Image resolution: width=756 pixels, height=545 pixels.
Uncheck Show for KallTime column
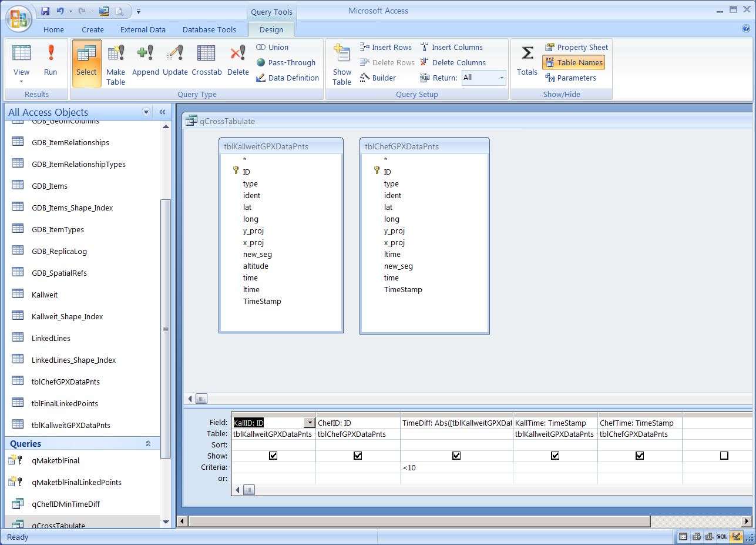(555, 456)
